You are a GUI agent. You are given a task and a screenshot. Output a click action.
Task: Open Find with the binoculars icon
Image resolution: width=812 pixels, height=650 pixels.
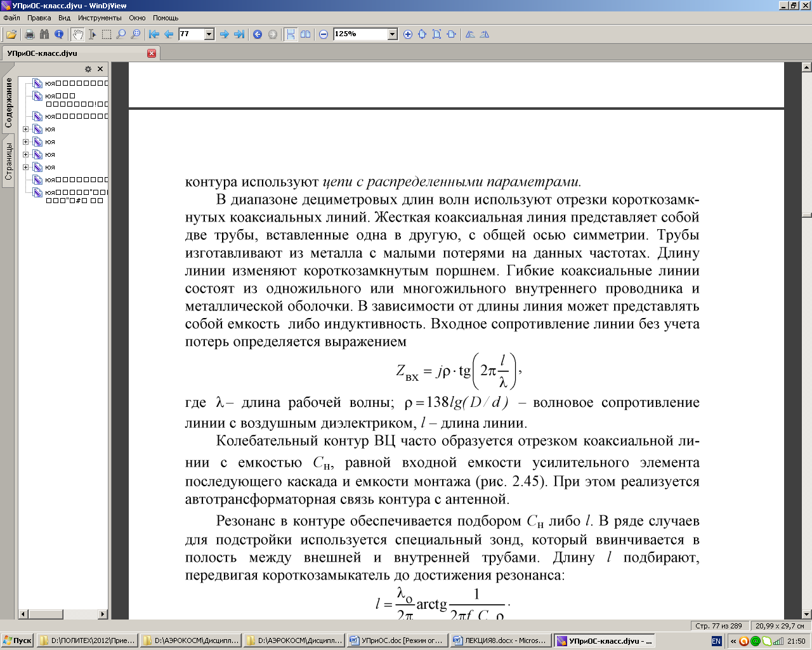click(44, 34)
